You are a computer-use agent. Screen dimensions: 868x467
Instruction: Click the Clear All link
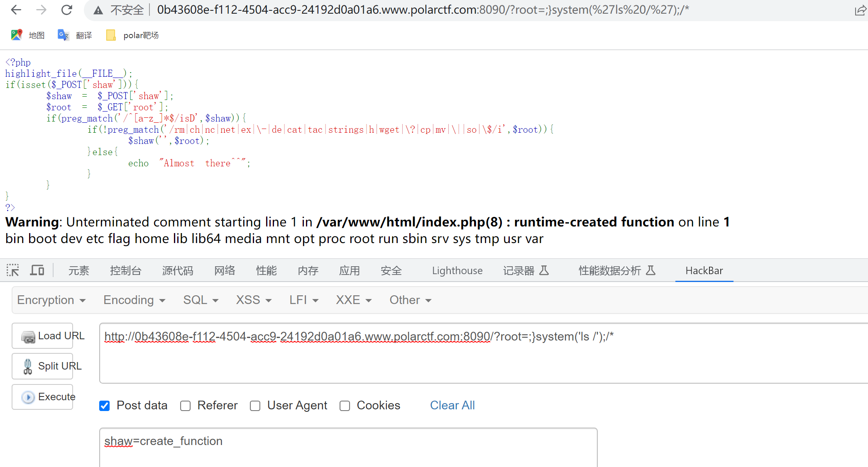tap(452, 405)
